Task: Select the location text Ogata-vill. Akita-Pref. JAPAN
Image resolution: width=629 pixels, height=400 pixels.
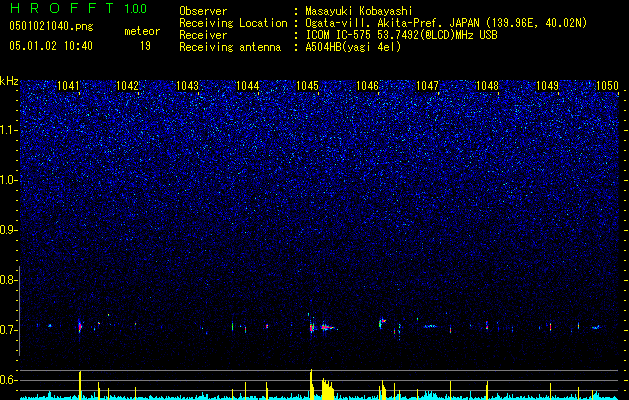Action: point(392,23)
